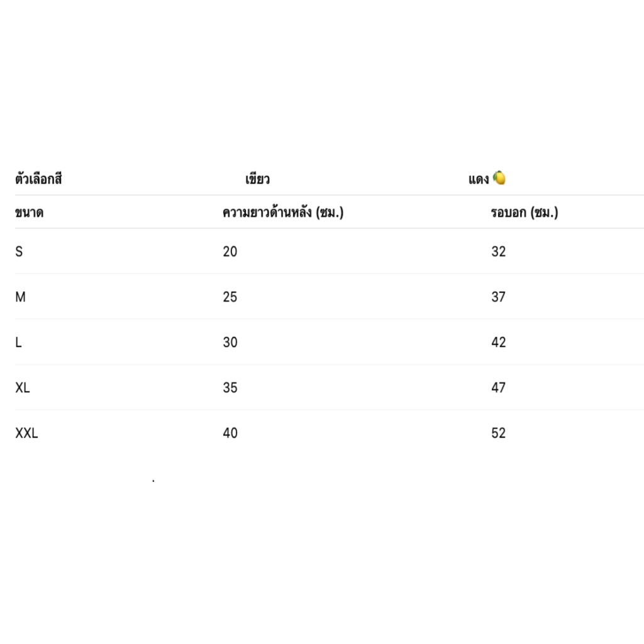
Task: Click the ขนาด column header
Action: point(29,213)
